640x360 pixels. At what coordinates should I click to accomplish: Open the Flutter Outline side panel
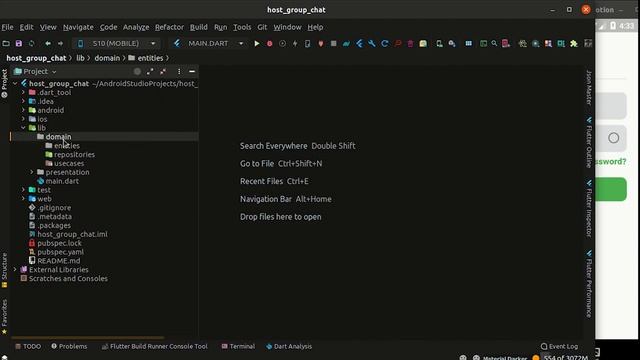click(x=589, y=142)
